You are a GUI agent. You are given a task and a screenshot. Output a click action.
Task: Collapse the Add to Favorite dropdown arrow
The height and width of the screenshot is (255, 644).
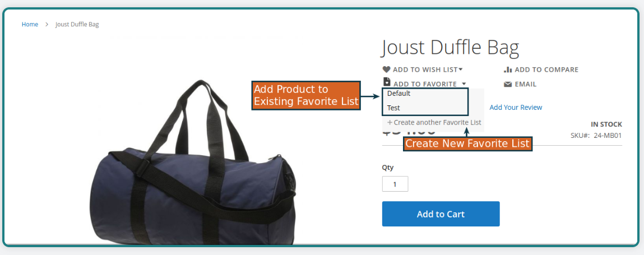click(464, 84)
